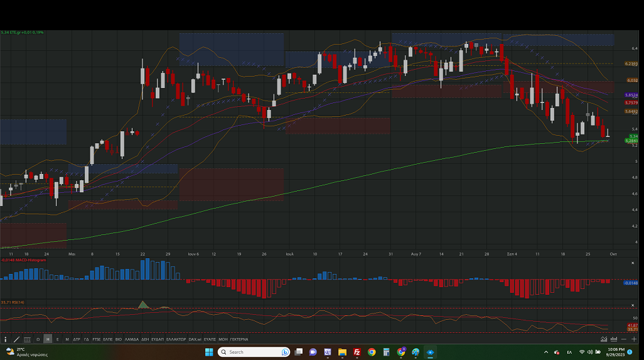Zoom out chart with minus icon
Viewport: 644px width, 360px height.
tap(624, 339)
